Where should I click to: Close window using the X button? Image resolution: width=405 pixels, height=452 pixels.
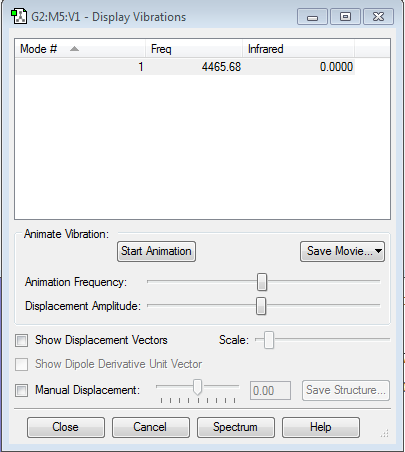378,17
